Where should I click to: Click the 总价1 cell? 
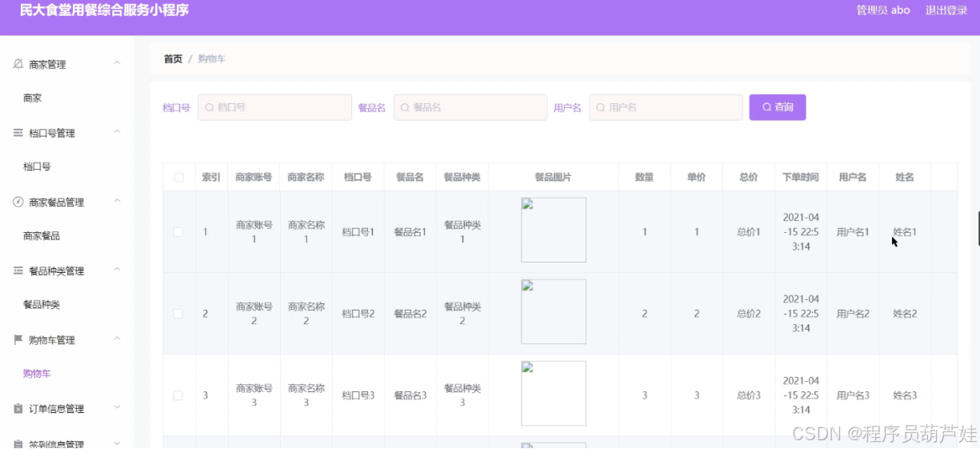pos(749,232)
